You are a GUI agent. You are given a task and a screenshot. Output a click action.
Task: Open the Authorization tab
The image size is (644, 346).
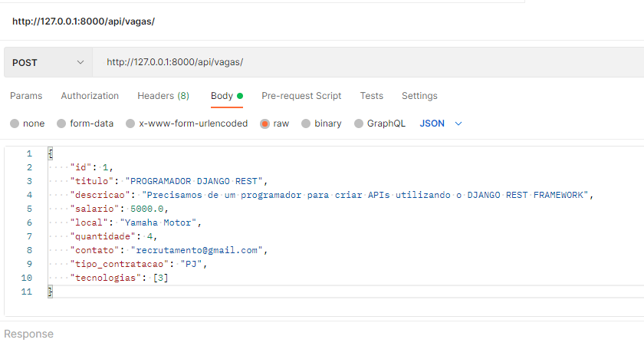click(x=90, y=96)
